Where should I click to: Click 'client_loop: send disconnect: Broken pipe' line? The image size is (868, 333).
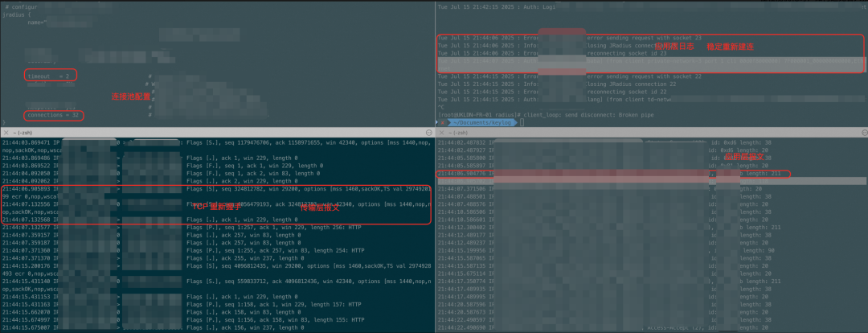point(588,115)
